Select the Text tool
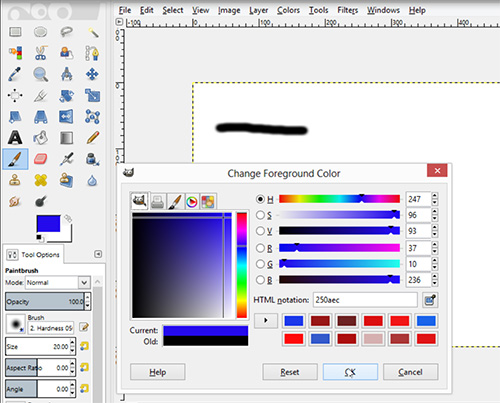500x403 pixels. coord(15,138)
